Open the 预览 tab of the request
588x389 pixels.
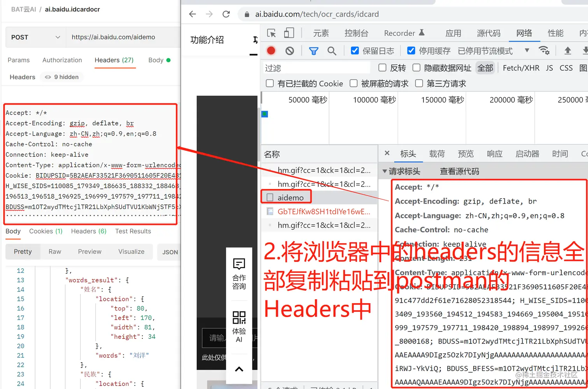point(465,154)
